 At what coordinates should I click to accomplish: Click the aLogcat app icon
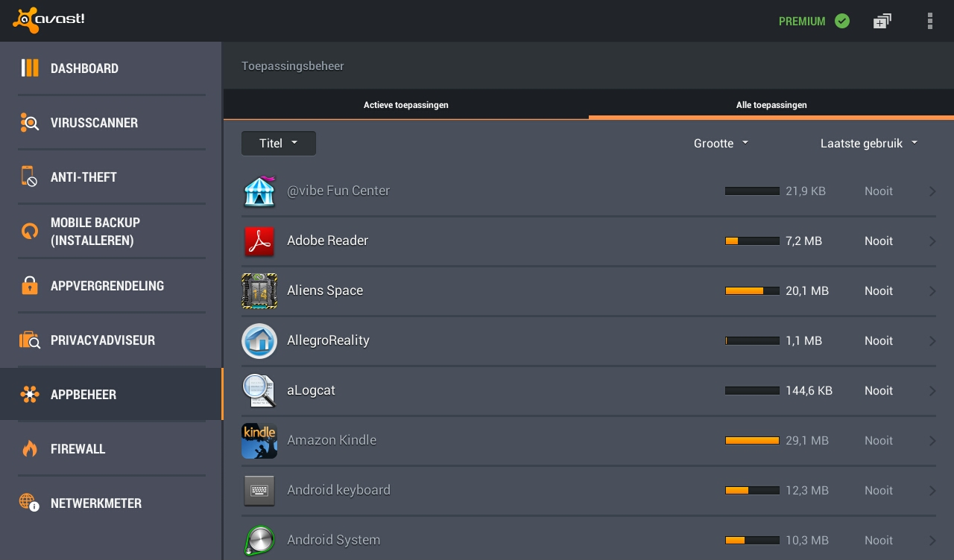259,390
